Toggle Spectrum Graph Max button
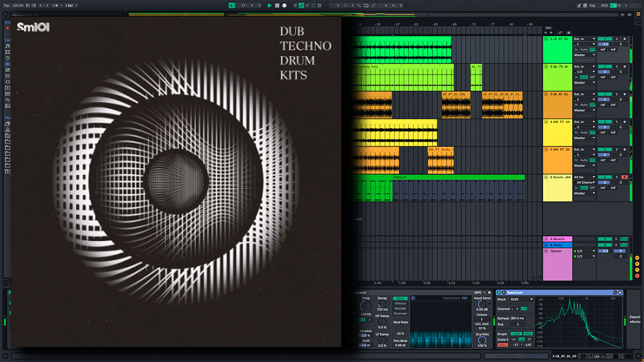Image resolution: width=644 pixels, height=362 pixels. coord(528,334)
